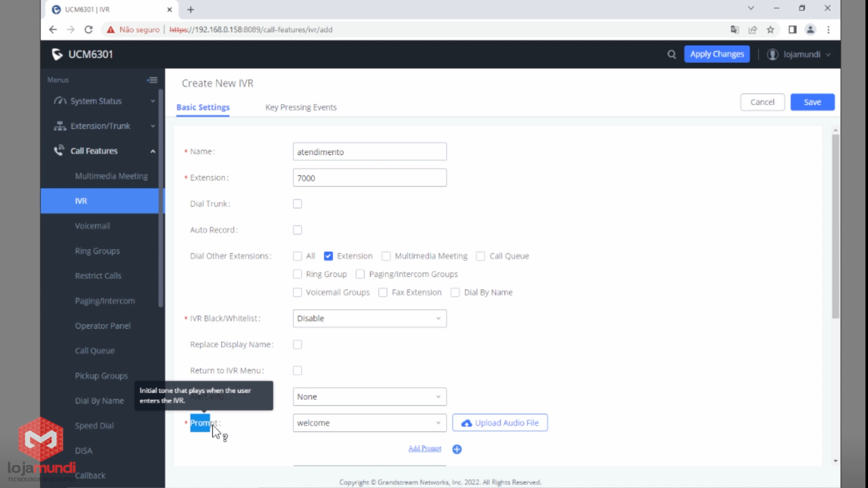Open the Prompt dropdown showing welcome
Viewport: 868px width, 488px height.
[369, 423]
